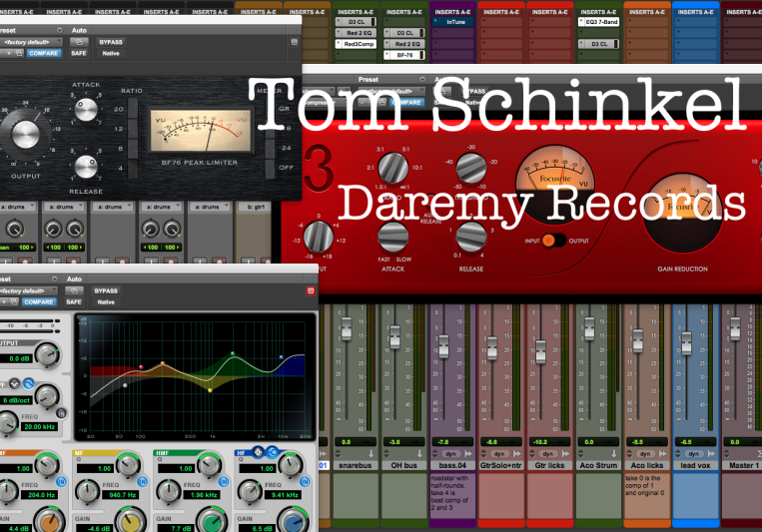The height and width of the screenshot is (532, 762).
Task: Toggle the HF band IN button
Action: click(305, 482)
